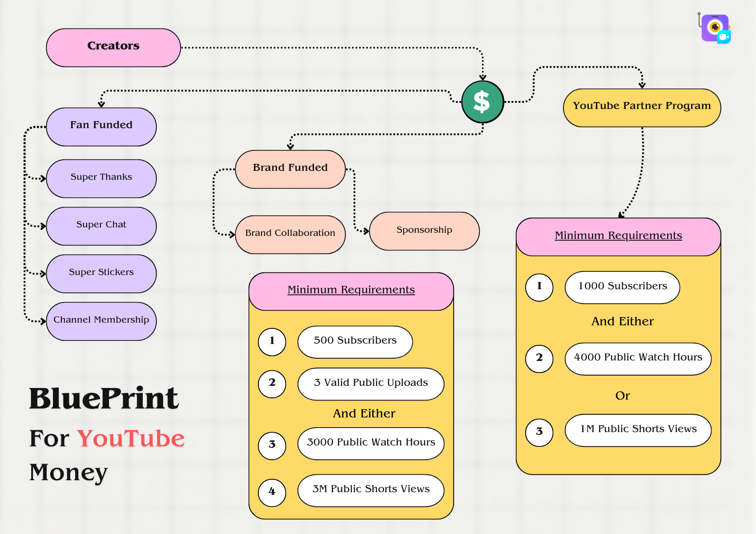The width and height of the screenshot is (756, 534).
Task: Click the 3000 Public Watch Hours pill
Action: pyautogui.click(x=371, y=444)
